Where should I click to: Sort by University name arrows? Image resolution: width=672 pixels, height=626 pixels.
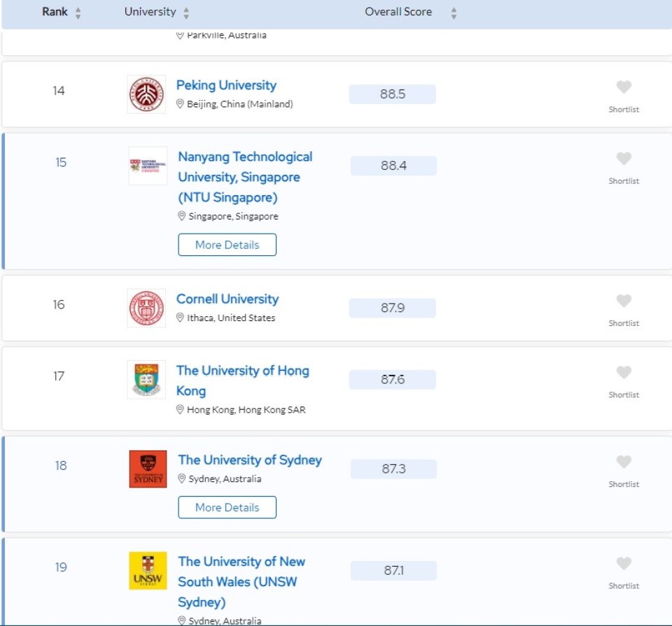tap(185, 13)
